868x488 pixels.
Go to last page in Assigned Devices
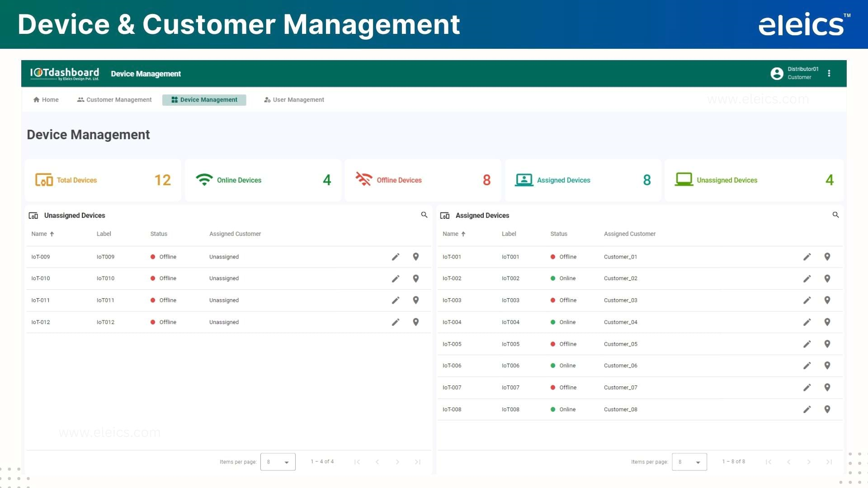829,462
